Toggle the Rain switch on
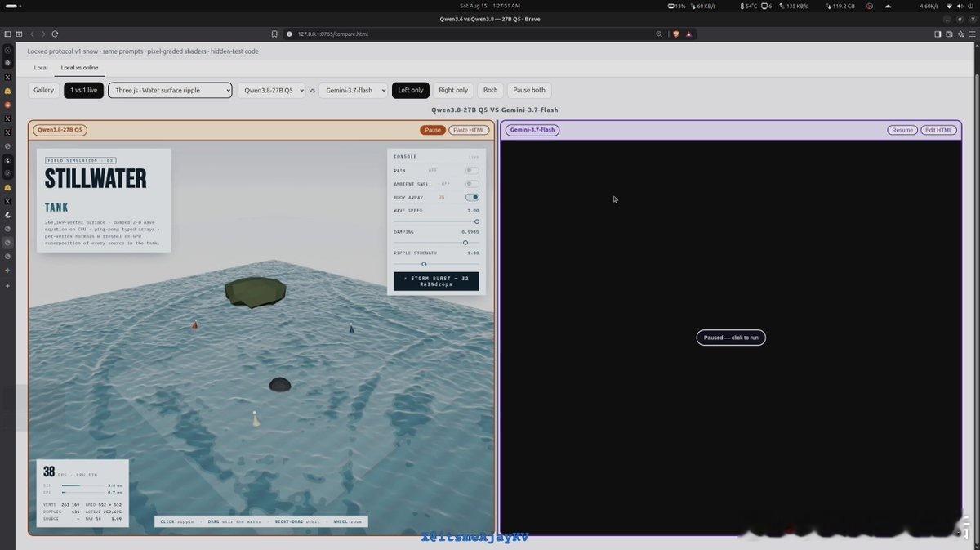The image size is (980, 550). point(472,170)
